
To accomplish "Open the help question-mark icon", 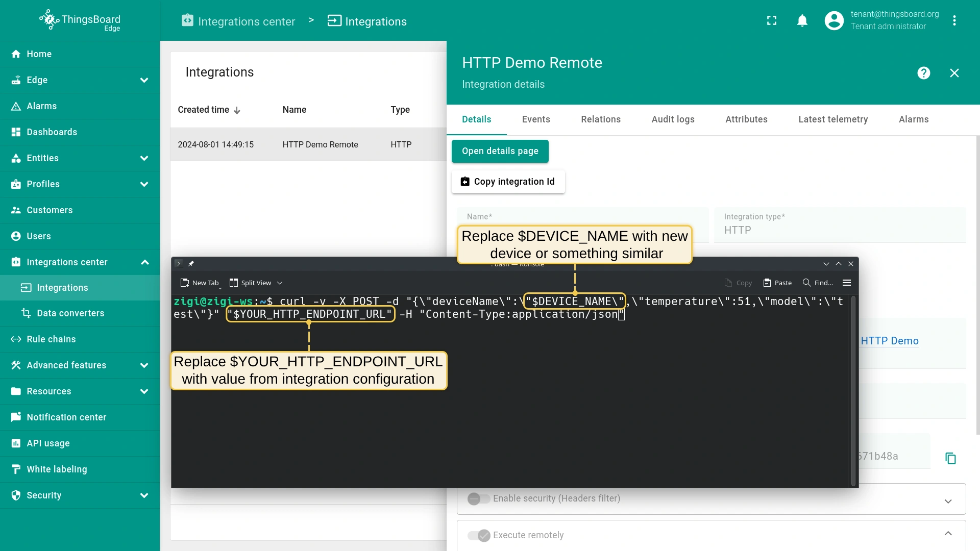I will point(923,73).
